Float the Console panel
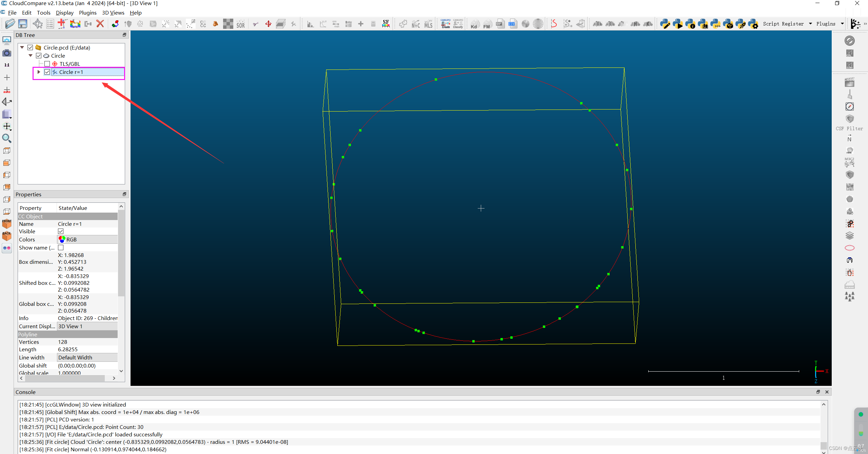Viewport: 868px width, 454px height. 818,392
